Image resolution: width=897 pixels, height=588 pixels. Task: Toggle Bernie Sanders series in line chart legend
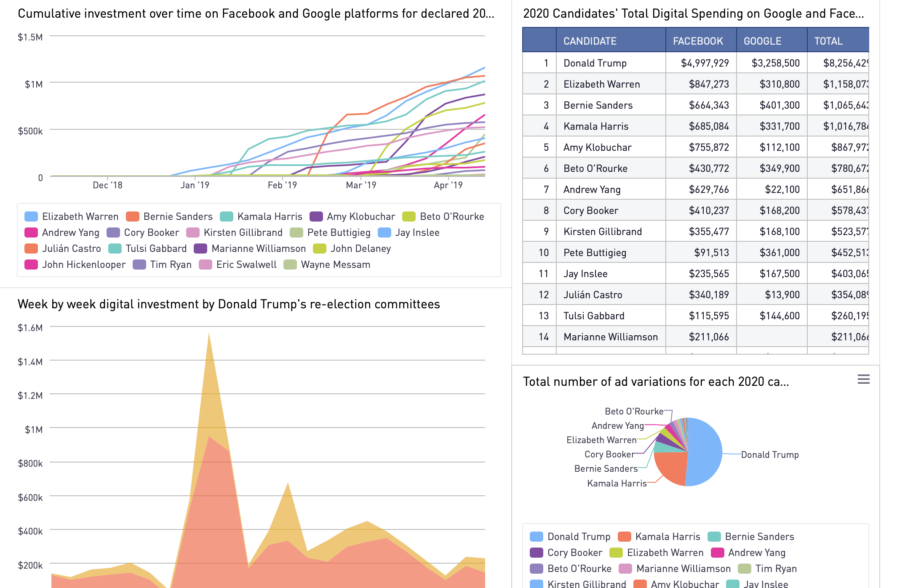pos(169,216)
